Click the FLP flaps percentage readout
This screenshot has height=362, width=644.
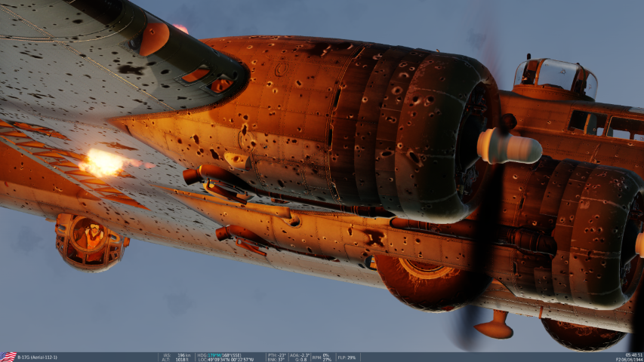347,357
